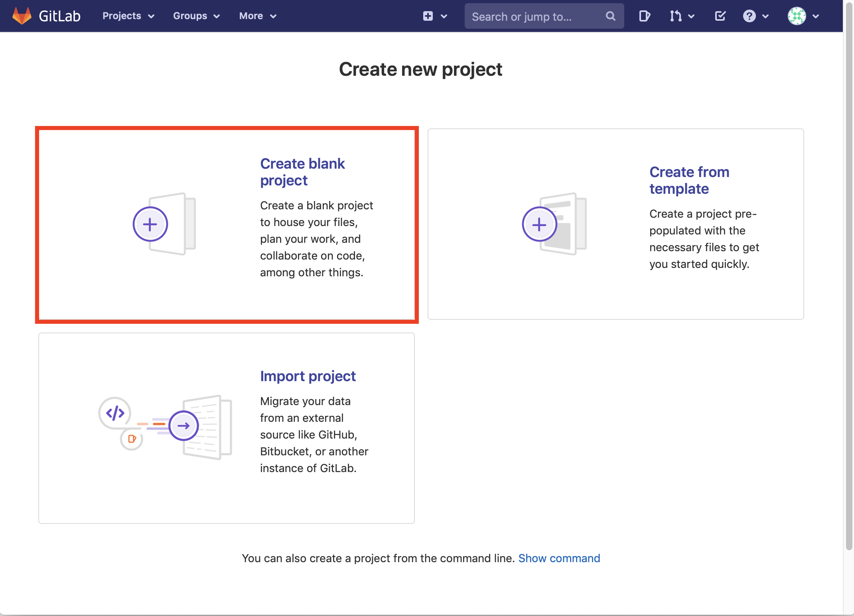
Task: Expand the new item dropdown arrow
Action: tap(444, 16)
